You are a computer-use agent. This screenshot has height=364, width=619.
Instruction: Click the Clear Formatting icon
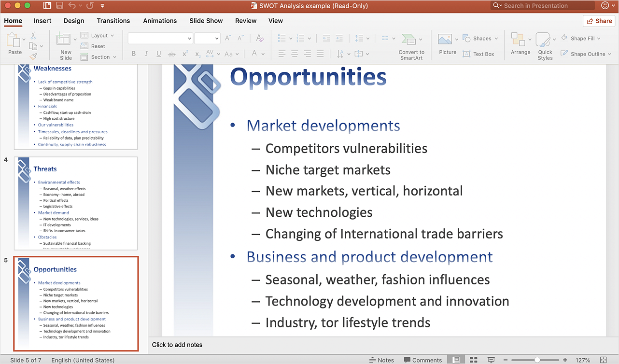(260, 38)
